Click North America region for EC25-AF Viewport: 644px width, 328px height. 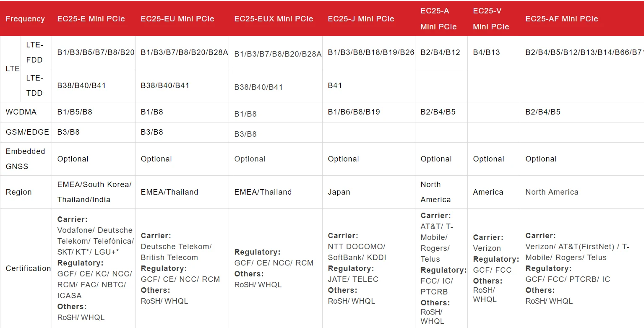[552, 192]
